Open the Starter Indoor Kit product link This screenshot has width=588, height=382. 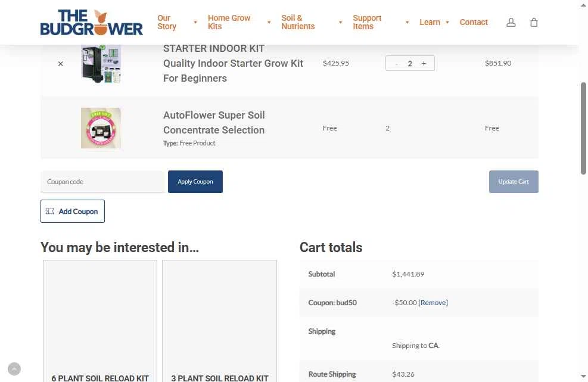[x=233, y=63]
